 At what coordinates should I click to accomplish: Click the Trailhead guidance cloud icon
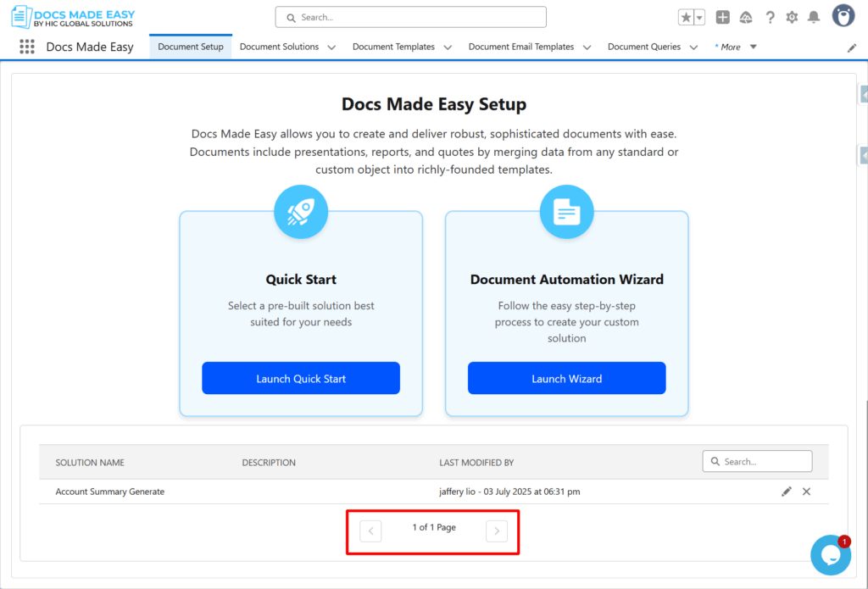coord(746,17)
